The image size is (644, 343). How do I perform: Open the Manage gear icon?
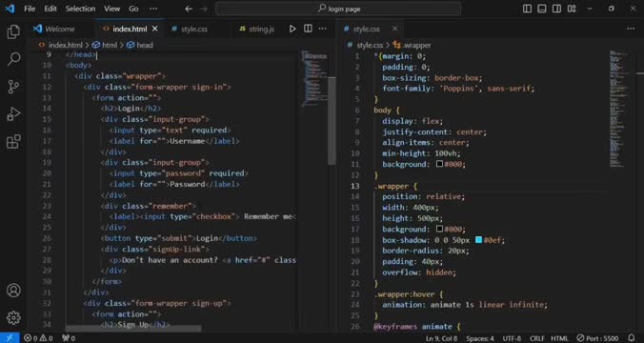click(13, 317)
